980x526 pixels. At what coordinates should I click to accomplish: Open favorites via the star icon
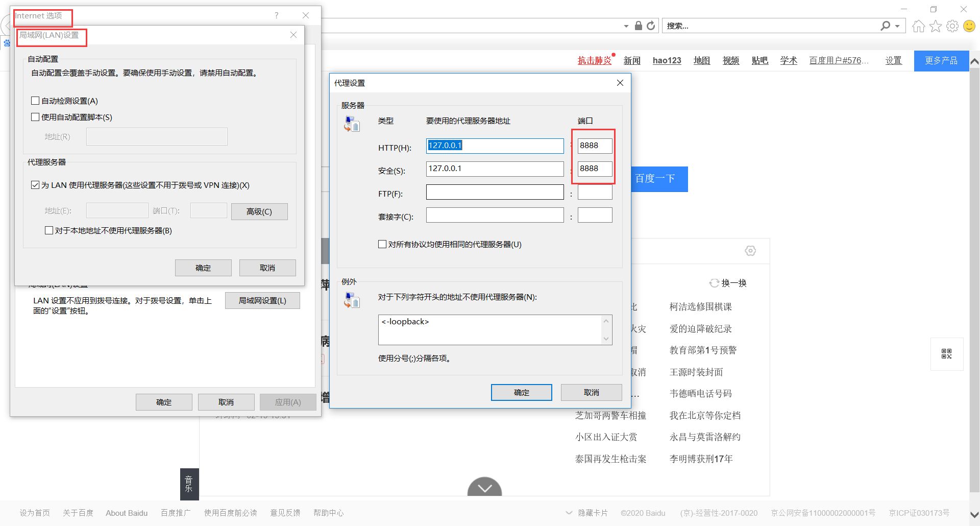pos(935,26)
